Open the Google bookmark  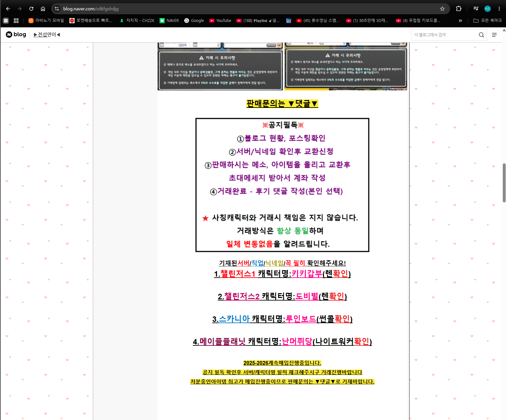click(194, 21)
